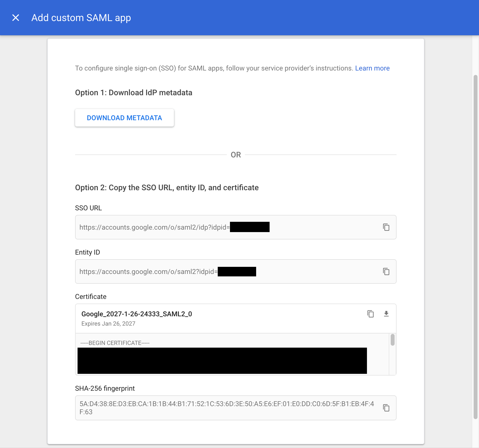Viewport: 479px width, 448px height.
Task: Click the SSO URL label
Action: (x=88, y=208)
